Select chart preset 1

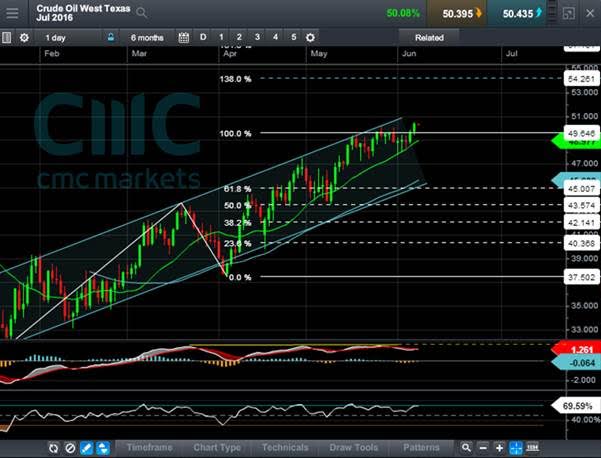221,37
